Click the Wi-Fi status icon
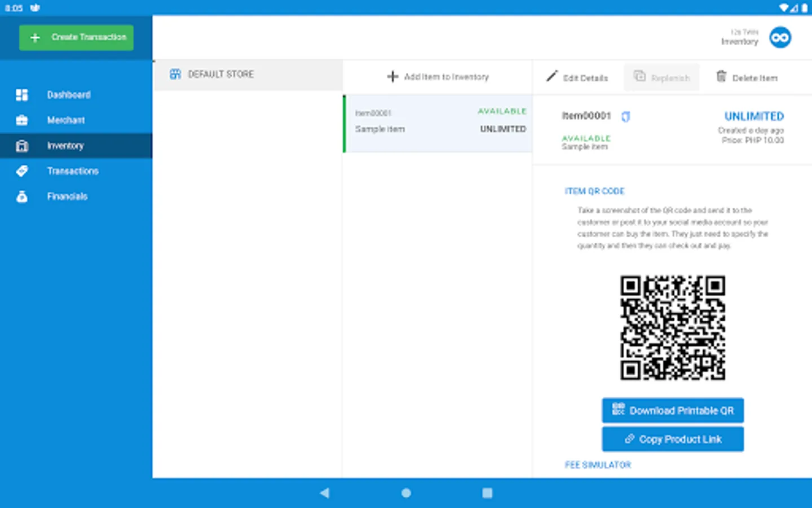This screenshot has height=508, width=812. pyautogui.click(x=784, y=8)
